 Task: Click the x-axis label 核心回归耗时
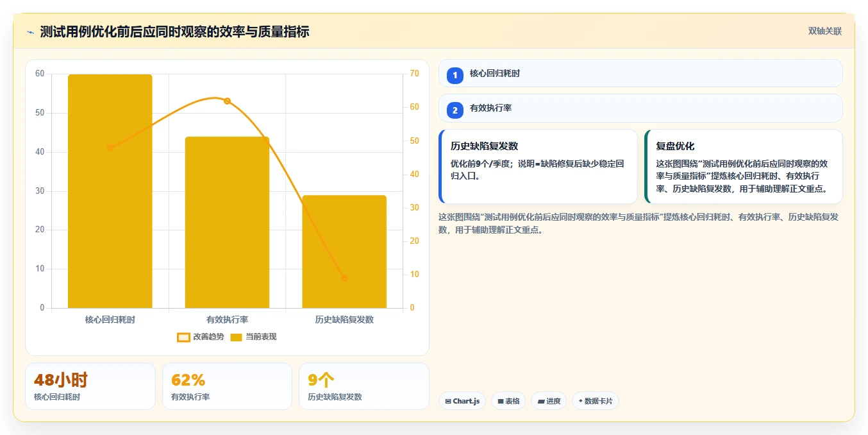[x=110, y=319]
